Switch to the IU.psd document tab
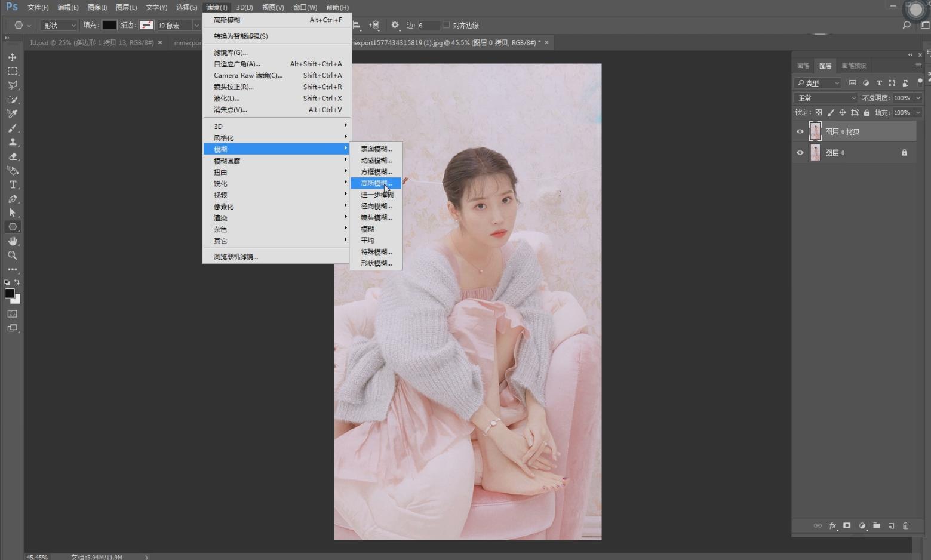 [x=91, y=42]
